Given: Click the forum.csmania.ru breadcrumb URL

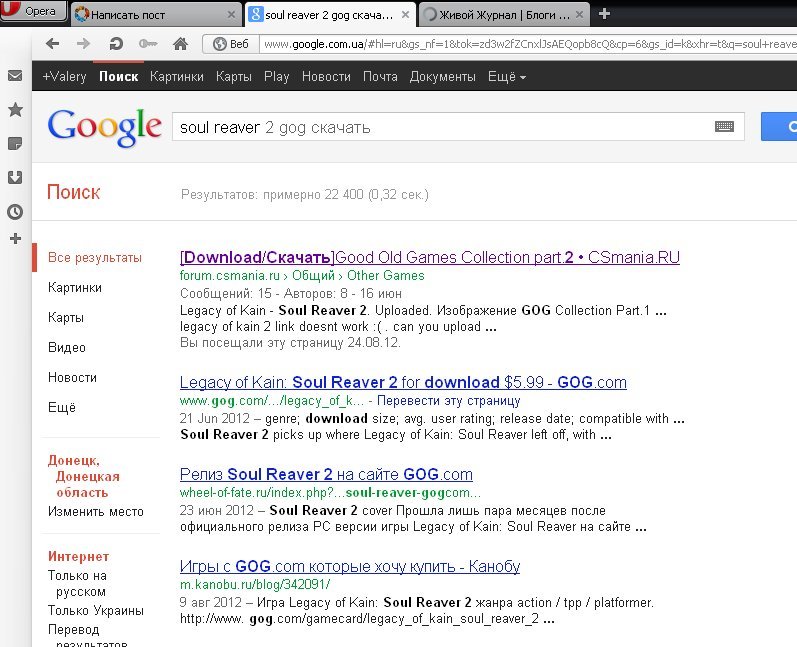Looking at the screenshot, I should [x=229, y=275].
